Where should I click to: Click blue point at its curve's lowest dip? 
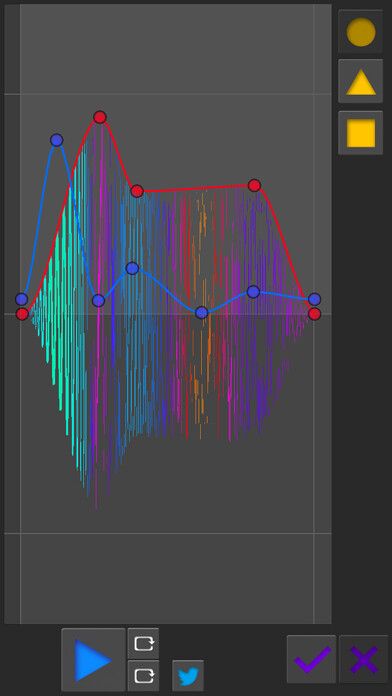202,312
